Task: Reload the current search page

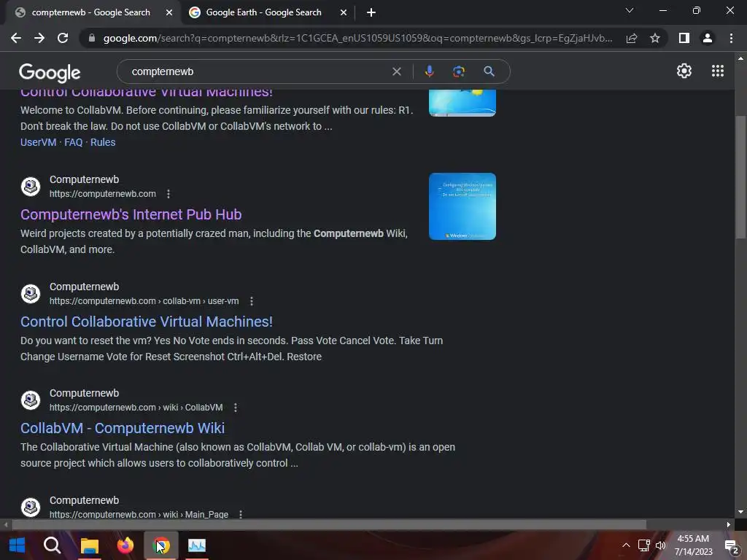Action: (x=63, y=38)
